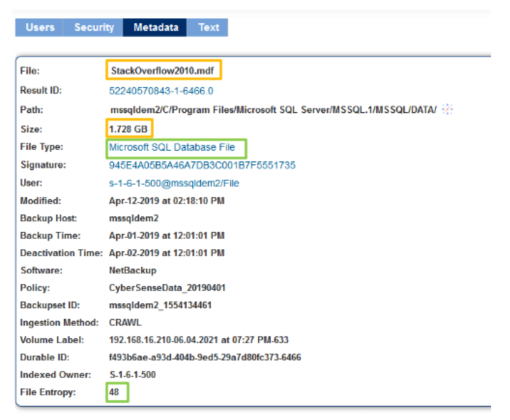Open Result ID 52240570843-1-6466.0 link
This screenshot has width=510, height=420.
pyautogui.click(x=161, y=91)
